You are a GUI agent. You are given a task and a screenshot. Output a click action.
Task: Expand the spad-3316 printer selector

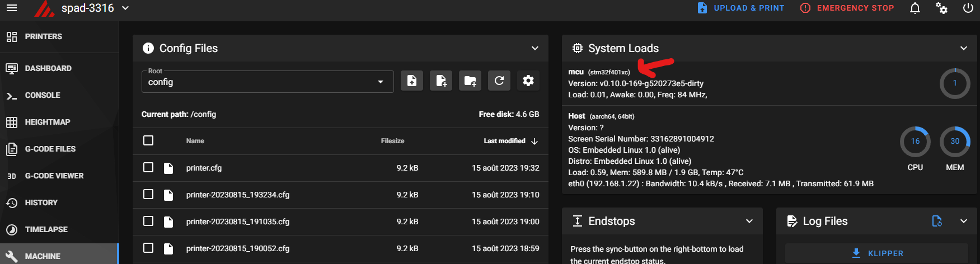pyautogui.click(x=125, y=8)
